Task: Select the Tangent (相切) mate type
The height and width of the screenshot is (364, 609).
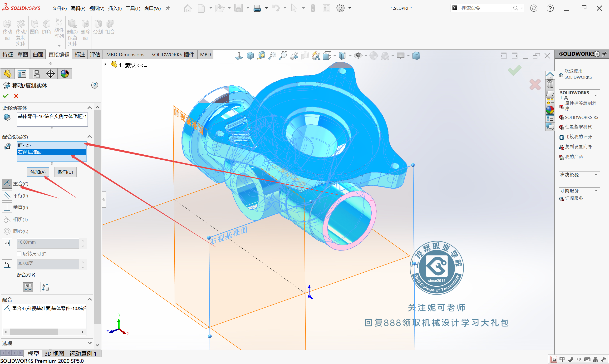Action: (x=7, y=219)
